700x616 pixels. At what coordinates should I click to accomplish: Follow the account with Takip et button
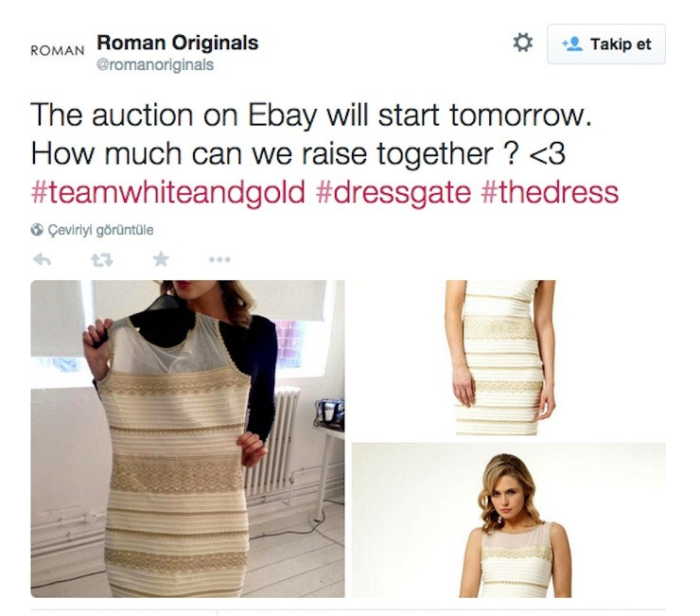coord(605,44)
